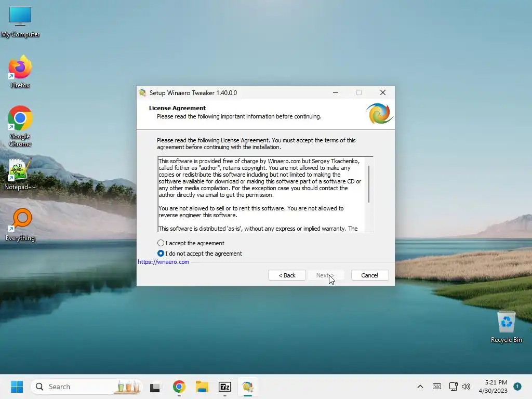Select I accept the agreement
Image resolution: width=532 pixels, height=399 pixels.
191,243
